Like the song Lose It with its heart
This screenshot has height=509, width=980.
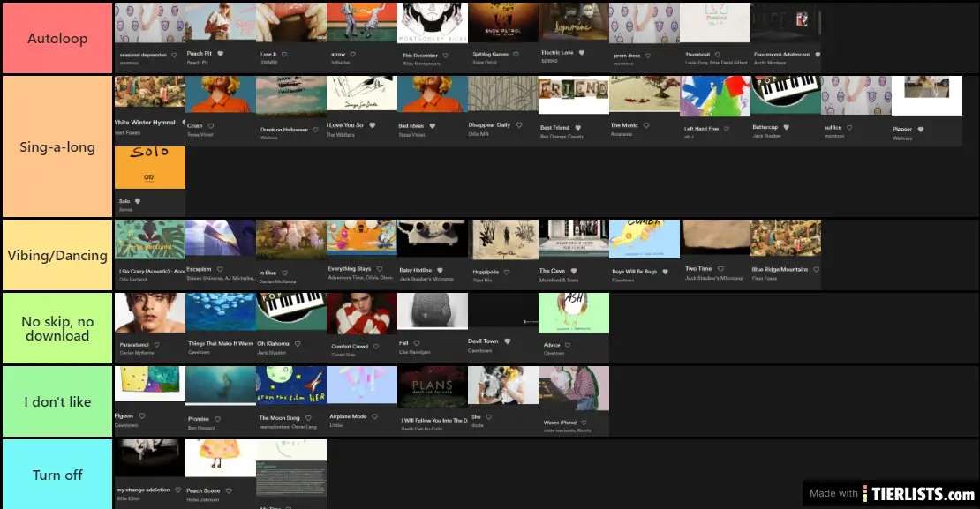(x=284, y=54)
